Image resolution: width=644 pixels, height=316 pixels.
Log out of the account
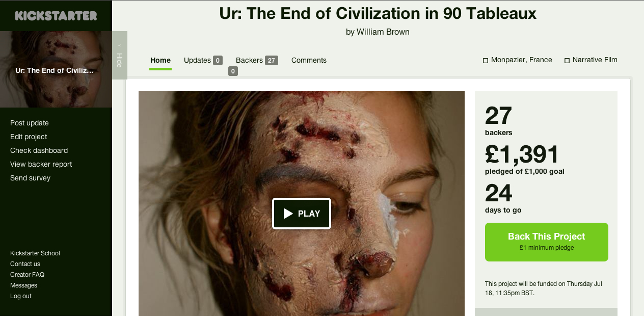click(21, 296)
